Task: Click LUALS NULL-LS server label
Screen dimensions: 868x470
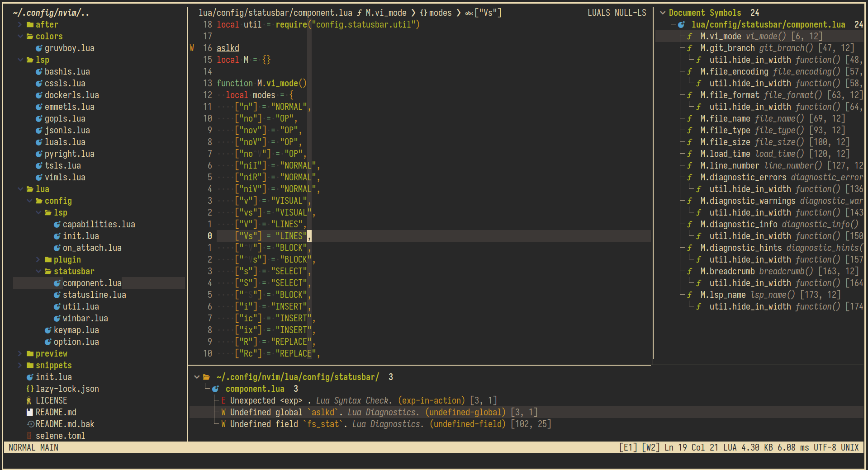Action: pyautogui.click(x=617, y=13)
